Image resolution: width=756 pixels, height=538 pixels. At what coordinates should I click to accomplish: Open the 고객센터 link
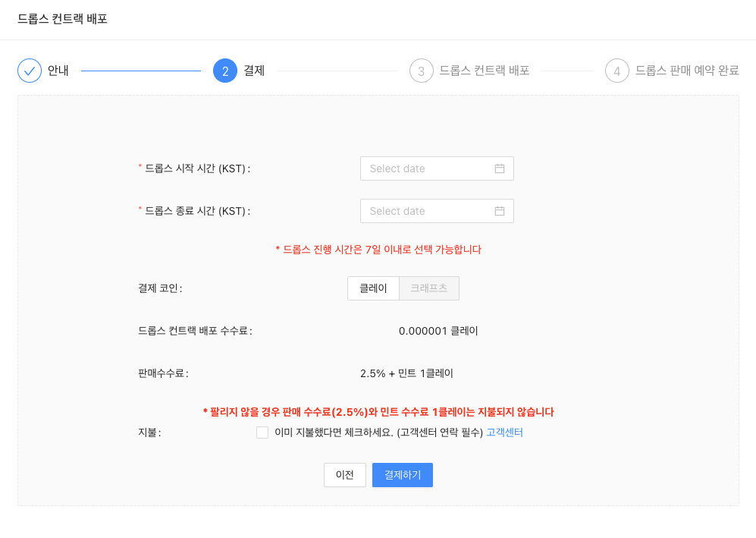[x=504, y=433]
